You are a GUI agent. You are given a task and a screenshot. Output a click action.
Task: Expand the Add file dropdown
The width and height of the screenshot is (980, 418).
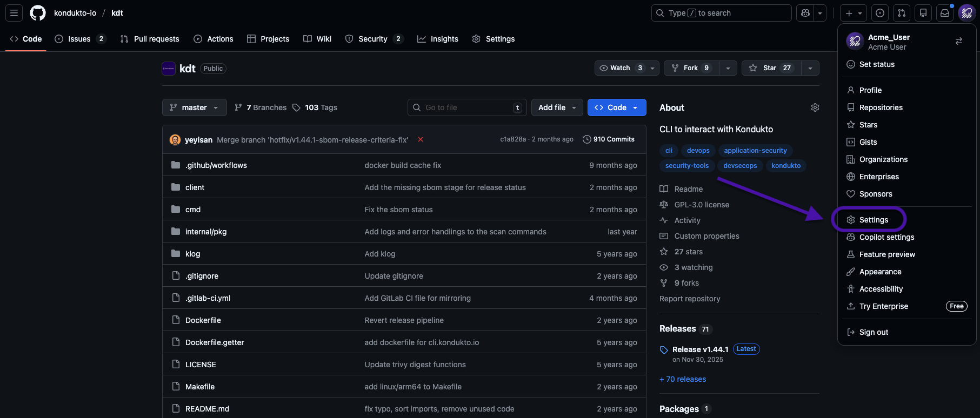(x=557, y=107)
